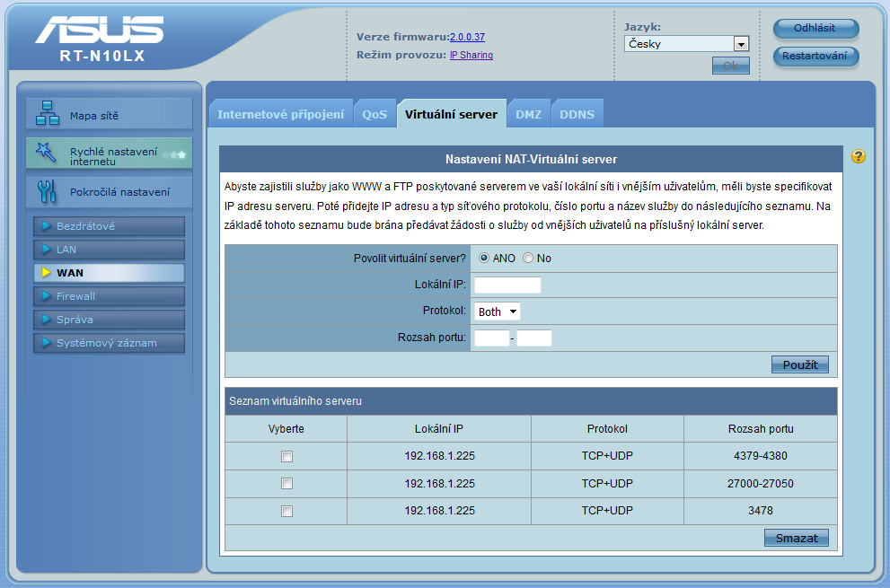890x588 pixels.
Task: Click the ASUS logo
Action: coord(99,31)
